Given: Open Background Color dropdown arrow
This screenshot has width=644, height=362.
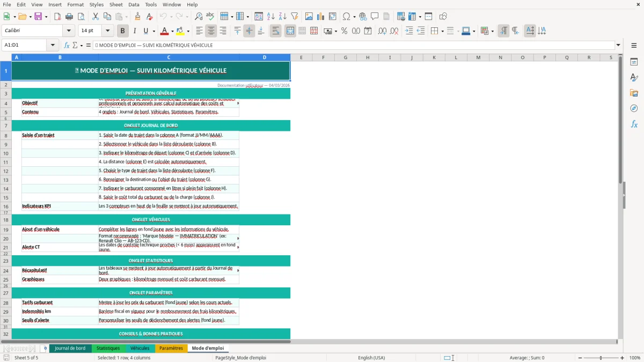Looking at the screenshot, I should (x=188, y=31).
